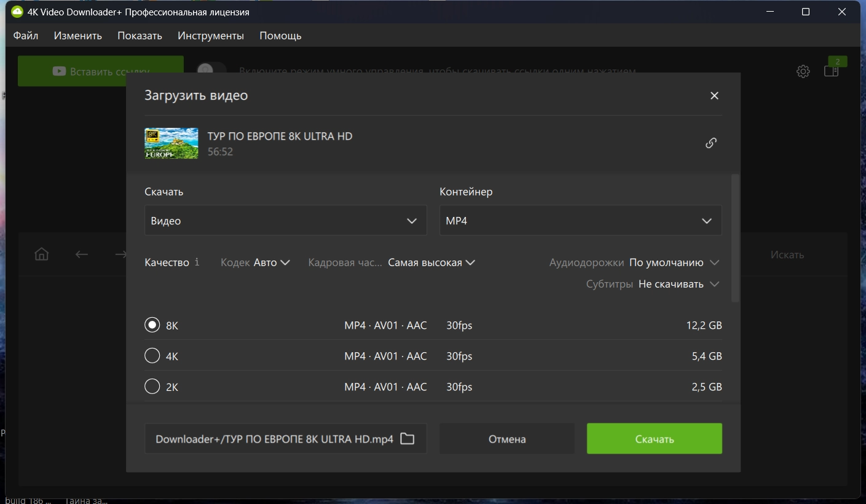Open Субтитры Не скачивать dropdown
This screenshot has height=504, width=866.
coord(653,284)
